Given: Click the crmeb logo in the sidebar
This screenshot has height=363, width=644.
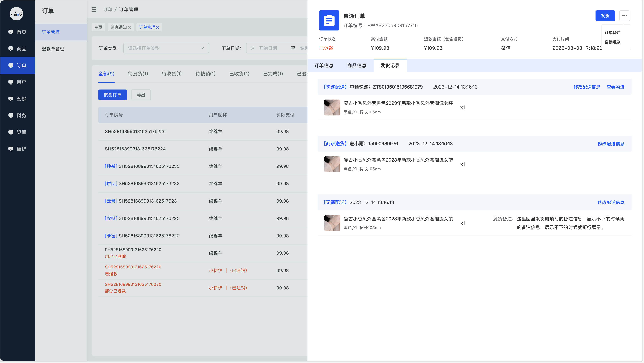Looking at the screenshot, I should click(16, 14).
